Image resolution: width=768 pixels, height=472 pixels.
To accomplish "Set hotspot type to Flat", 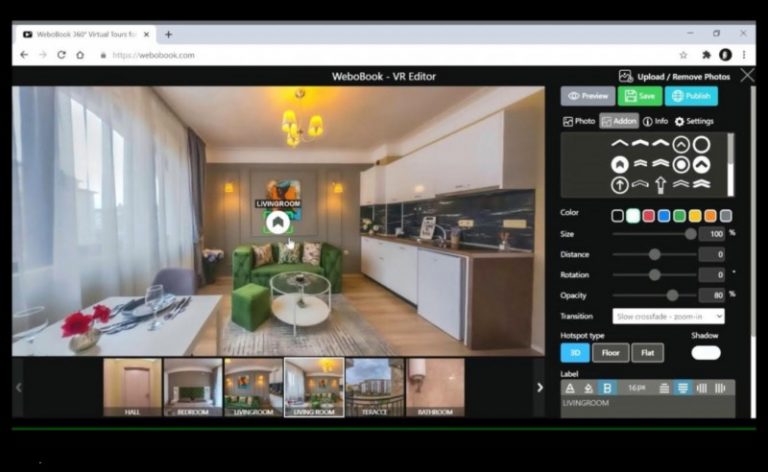I will click(x=648, y=353).
